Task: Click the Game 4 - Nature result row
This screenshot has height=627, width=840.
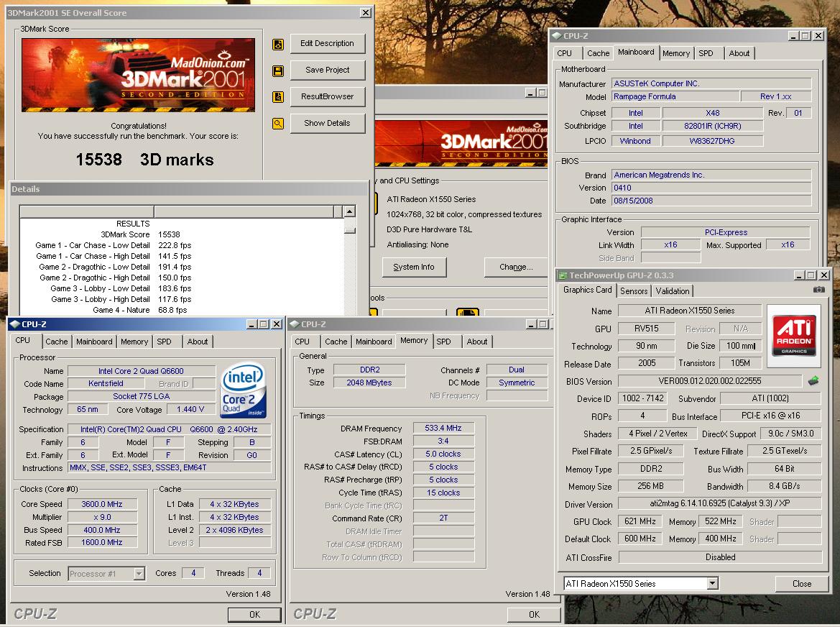Action: click(x=140, y=310)
